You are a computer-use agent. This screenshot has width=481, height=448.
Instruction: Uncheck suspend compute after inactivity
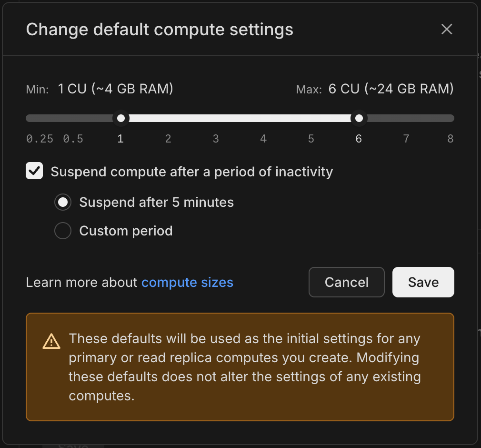click(x=34, y=171)
